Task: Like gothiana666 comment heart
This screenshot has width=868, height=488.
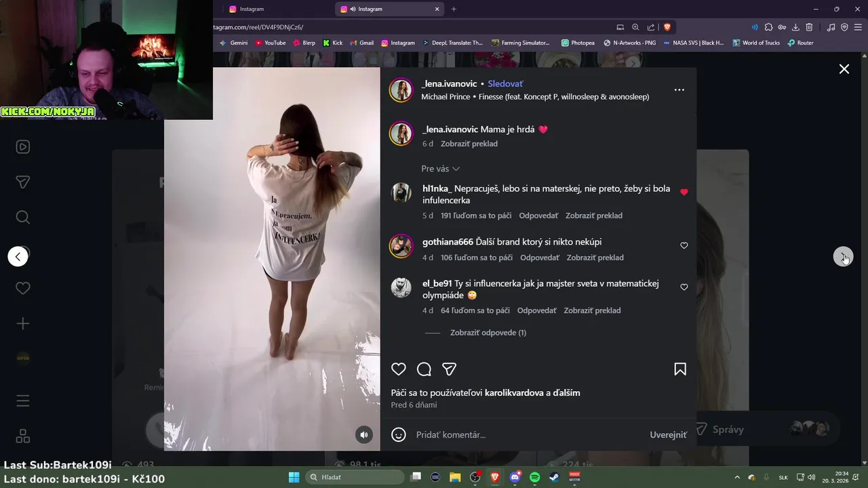Action: point(684,245)
